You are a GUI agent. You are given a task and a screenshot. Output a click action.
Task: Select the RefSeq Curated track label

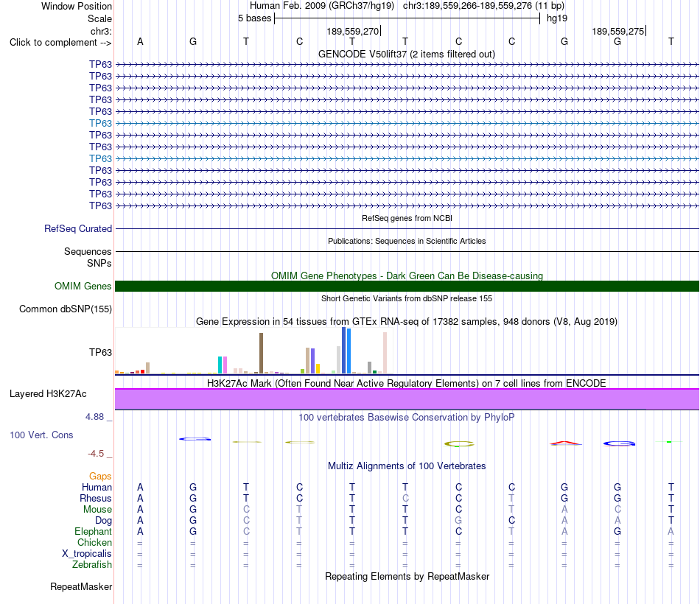(x=77, y=228)
